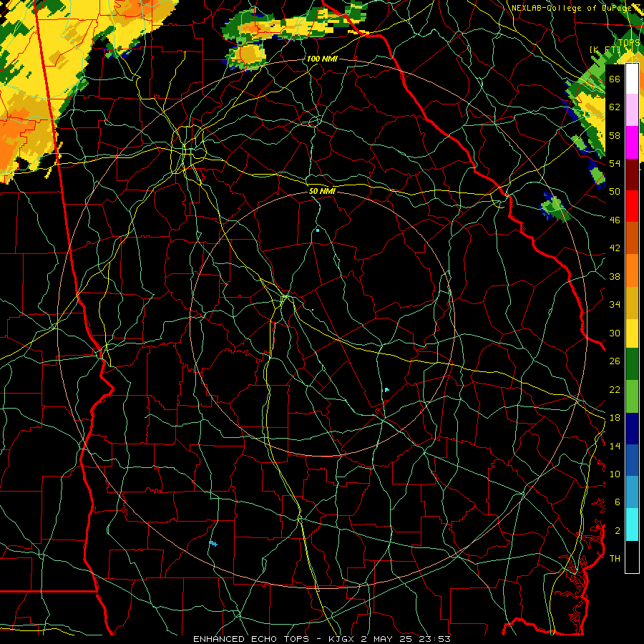Select the dark green legend band
Screen dimensions: 644x644
[x=632, y=364]
